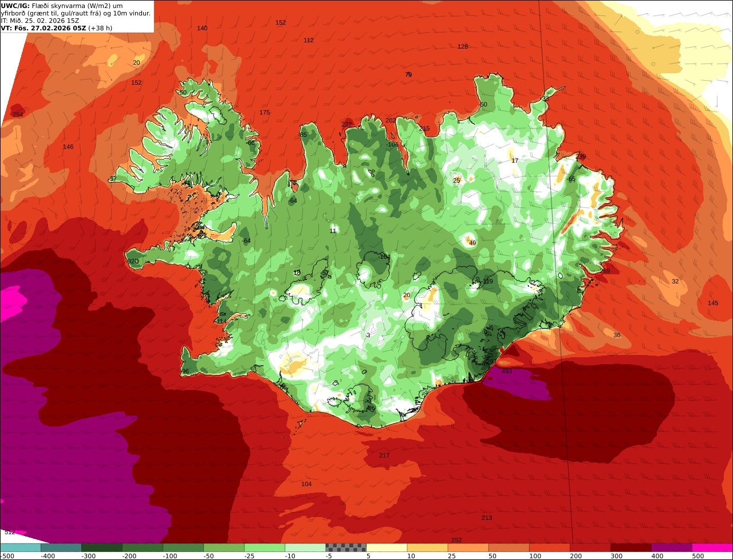Click the '3' value in southern highlands

(368, 336)
